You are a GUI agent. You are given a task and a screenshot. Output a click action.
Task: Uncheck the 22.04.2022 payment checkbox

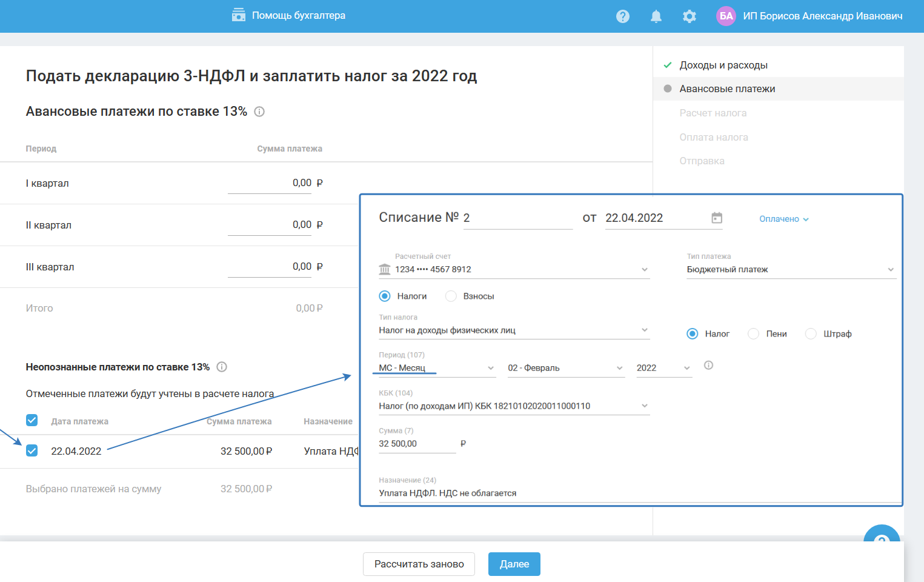(x=32, y=450)
